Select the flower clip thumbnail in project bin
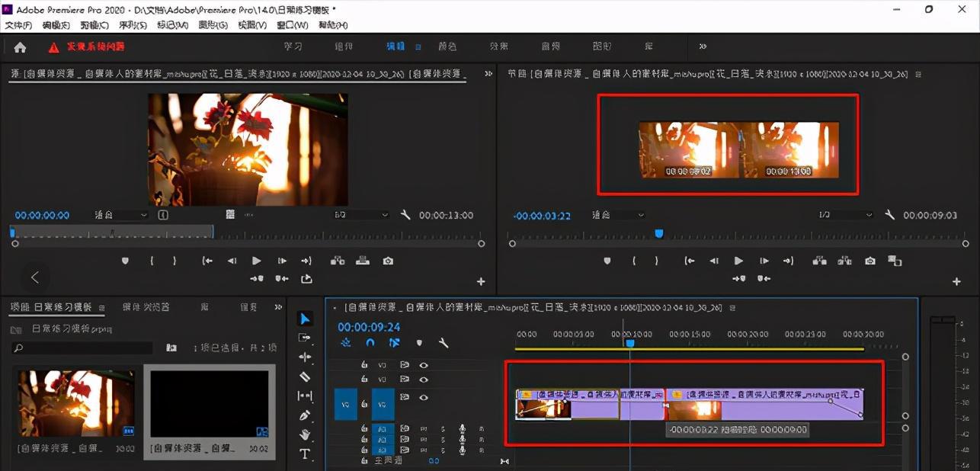Screen dimensions: 980x471 76,404
